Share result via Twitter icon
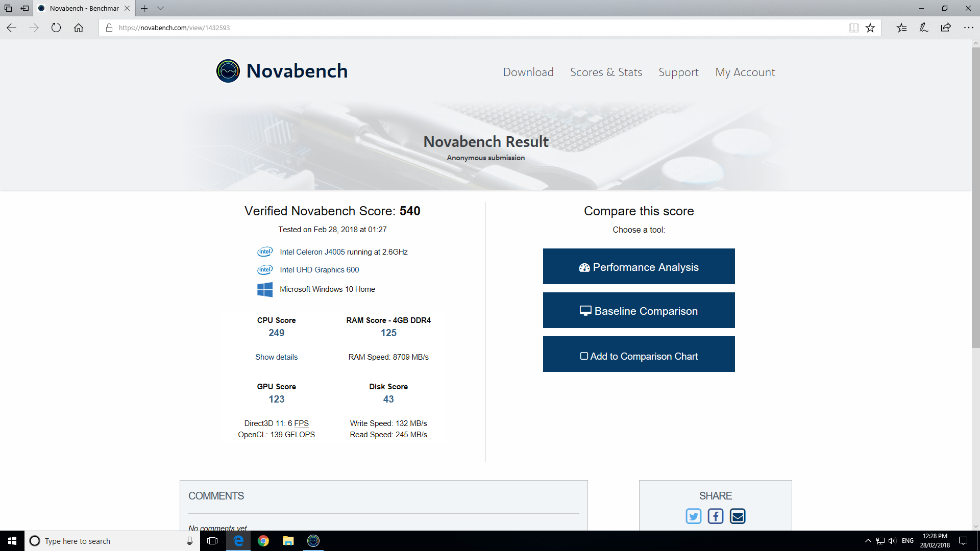Screen dimensions: 980x551 pyautogui.click(x=693, y=516)
